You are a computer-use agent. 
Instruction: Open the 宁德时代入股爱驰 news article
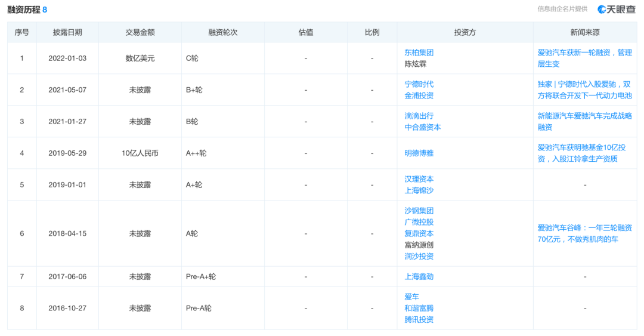pos(584,90)
